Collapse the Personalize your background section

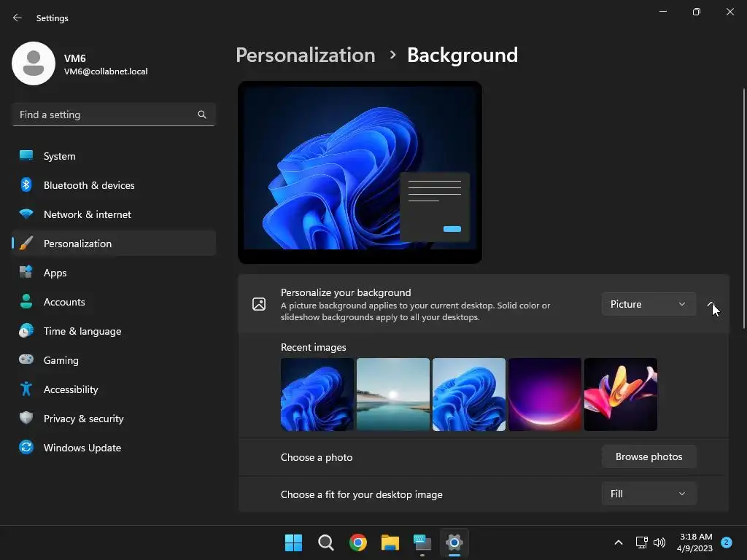pos(711,304)
